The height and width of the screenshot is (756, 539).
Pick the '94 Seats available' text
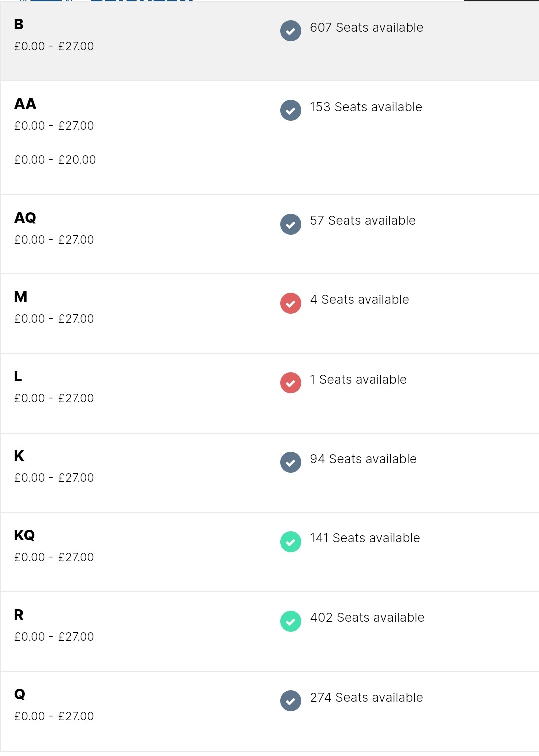tap(363, 459)
